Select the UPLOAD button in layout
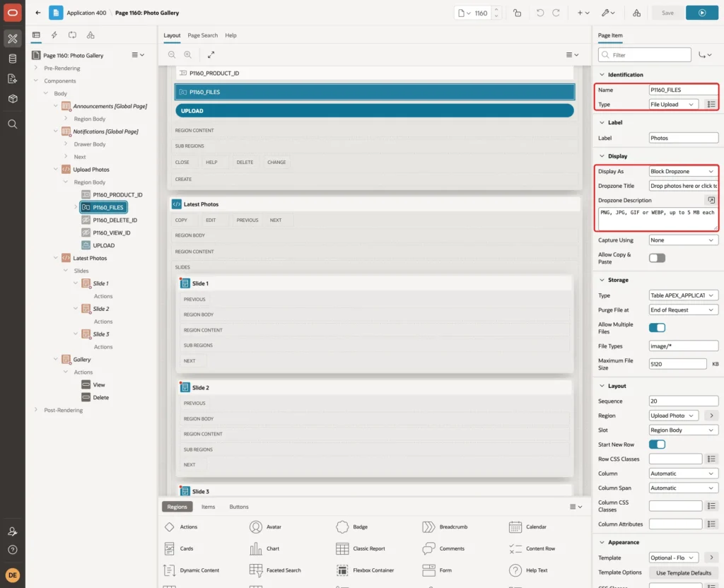This screenshot has height=588, width=724. pyautogui.click(x=375, y=111)
